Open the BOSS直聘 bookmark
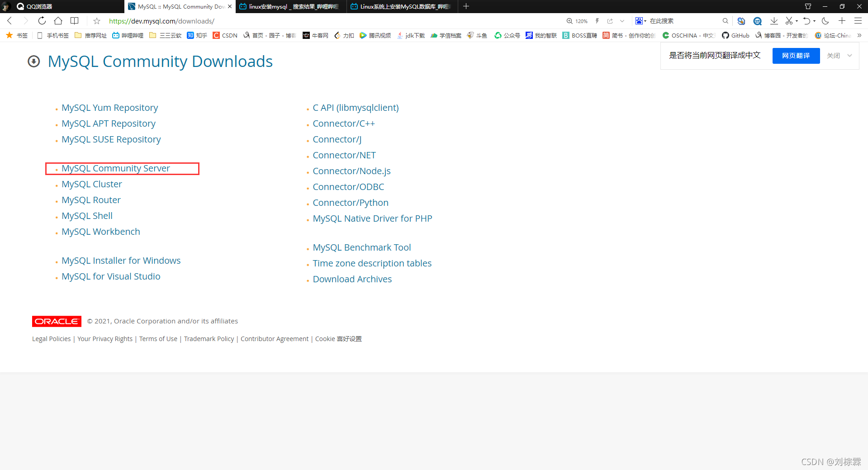The height and width of the screenshot is (470, 868). click(x=579, y=35)
